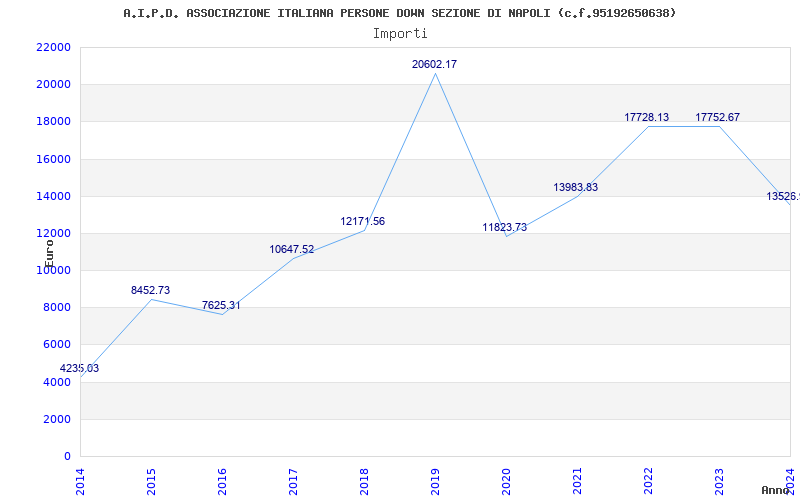The width and height of the screenshot is (800, 500).
Task: Click the Importi subtitle
Action: [400, 34]
